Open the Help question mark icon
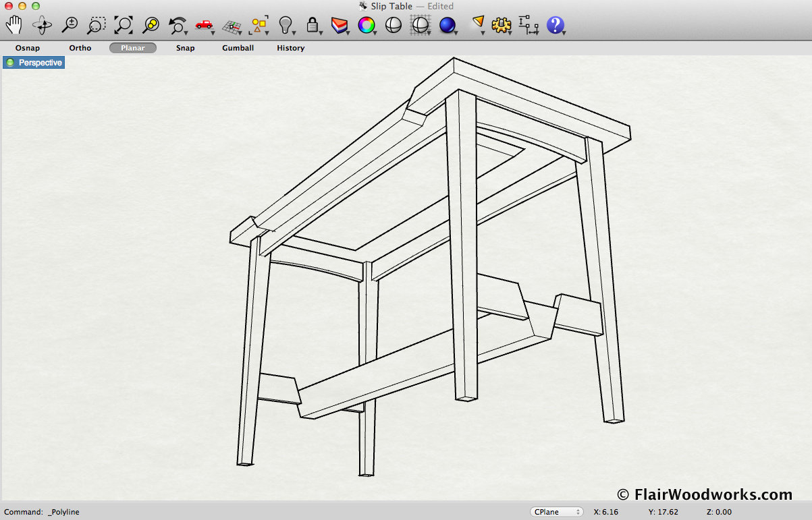Viewport: 812px width, 520px height. click(x=554, y=26)
